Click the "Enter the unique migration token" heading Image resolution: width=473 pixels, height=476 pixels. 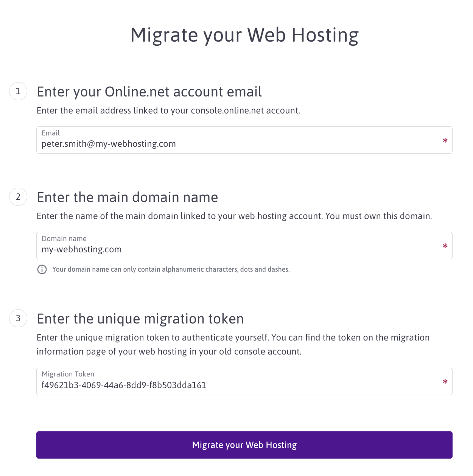coord(140,319)
